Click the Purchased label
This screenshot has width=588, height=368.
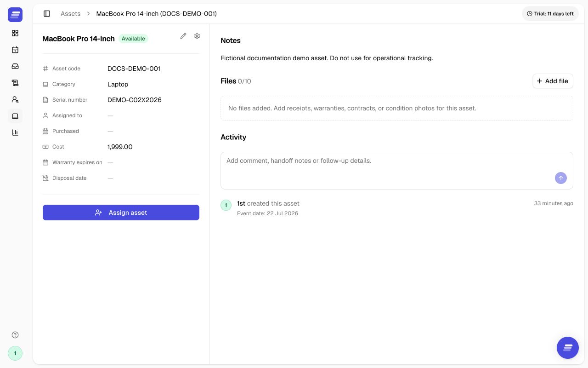[66, 131]
